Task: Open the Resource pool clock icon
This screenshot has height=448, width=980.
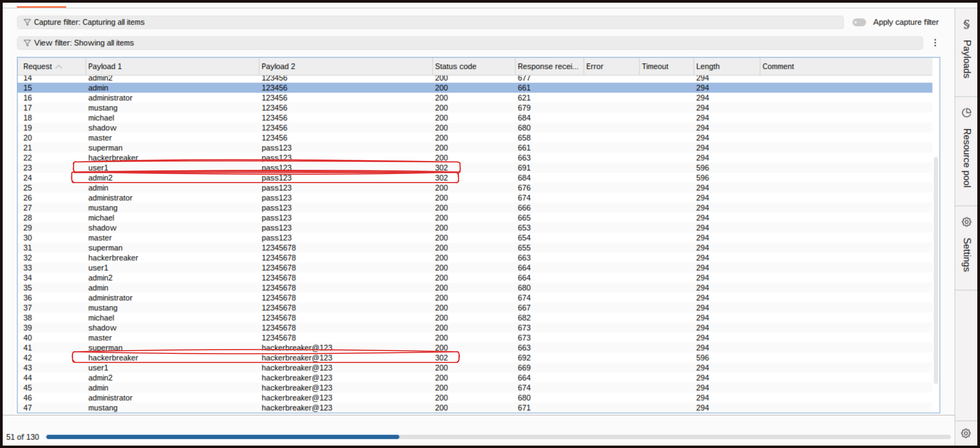Action: pyautogui.click(x=966, y=113)
